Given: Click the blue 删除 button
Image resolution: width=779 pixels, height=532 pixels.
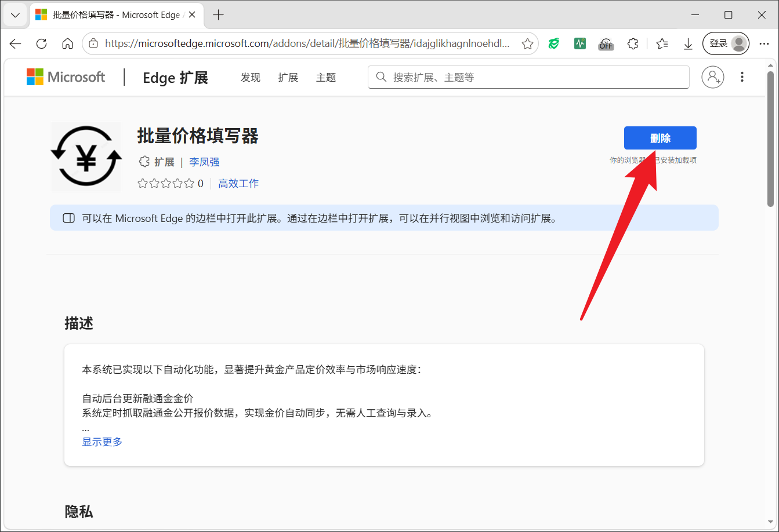Looking at the screenshot, I should point(660,138).
